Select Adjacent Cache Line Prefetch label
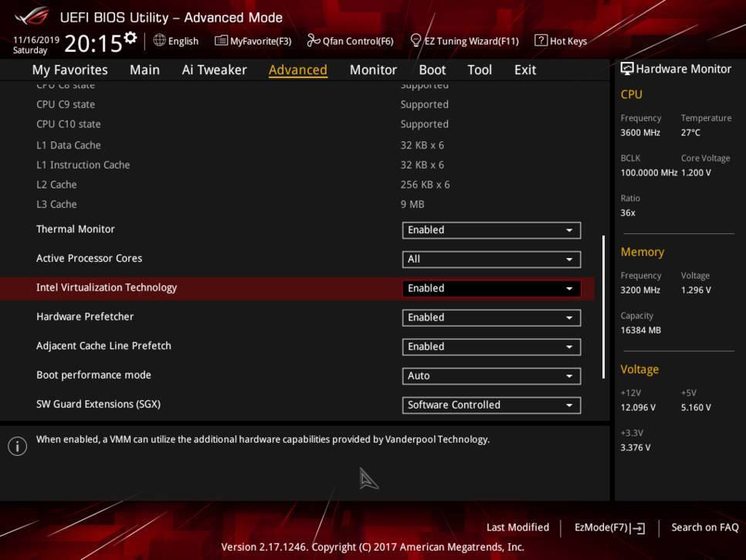This screenshot has width=746, height=560. pyautogui.click(x=103, y=346)
